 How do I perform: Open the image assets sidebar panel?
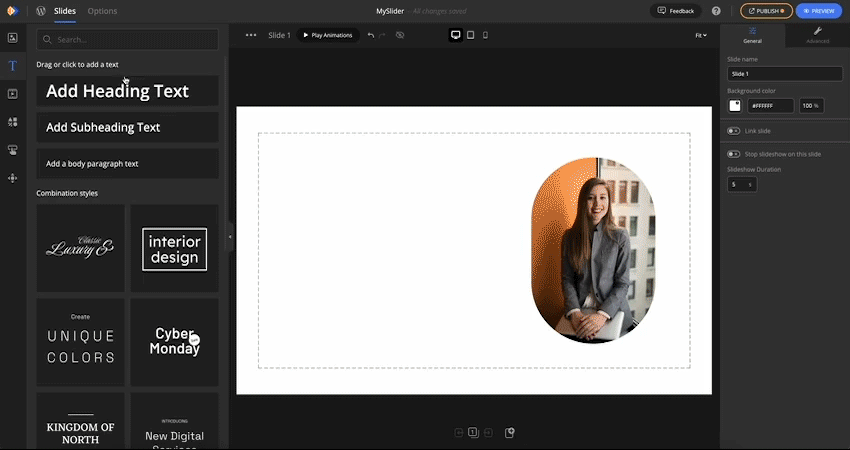point(12,38)
